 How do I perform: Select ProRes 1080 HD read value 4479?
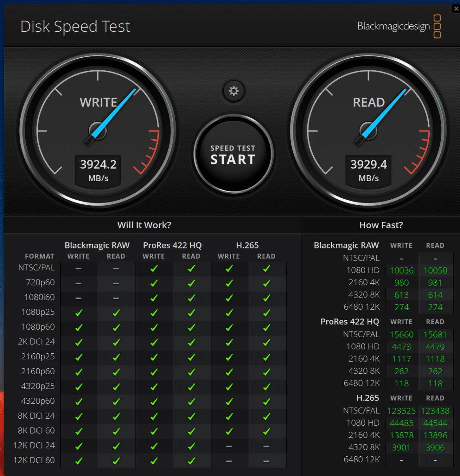pyautogui.click(x=435, y=347)
